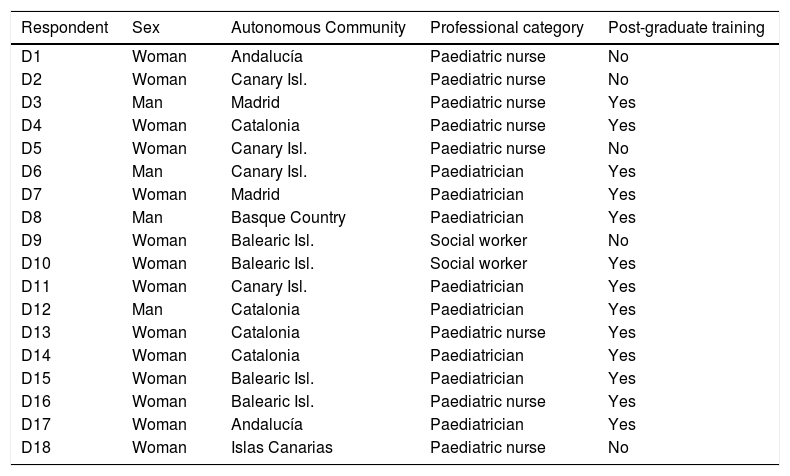
Task: Select the Basque Country cell
Action: (288, 218)
